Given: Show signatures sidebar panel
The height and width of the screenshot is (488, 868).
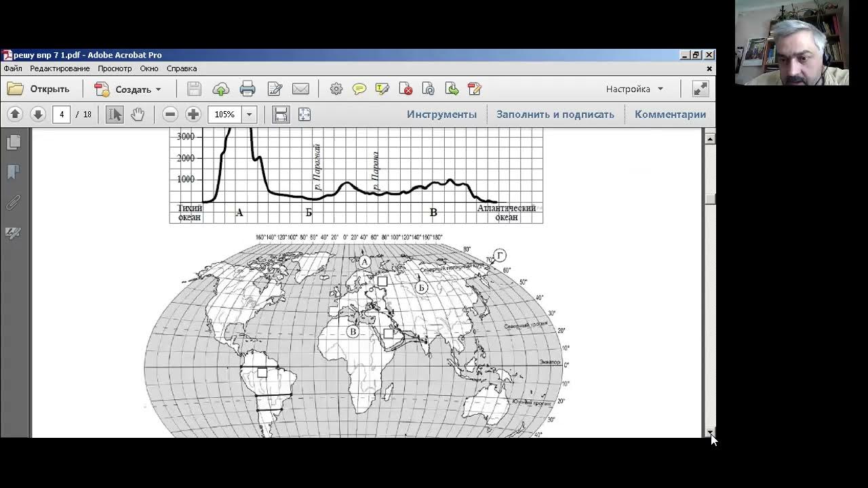Looking at the screenshot, I should point(14,232).
